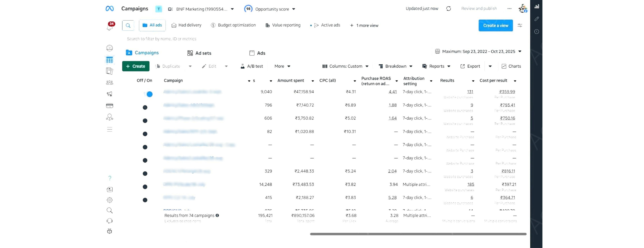644x248 pixels.
Task: Open the bar chart panel icon
Action: [x=537, y=7]
